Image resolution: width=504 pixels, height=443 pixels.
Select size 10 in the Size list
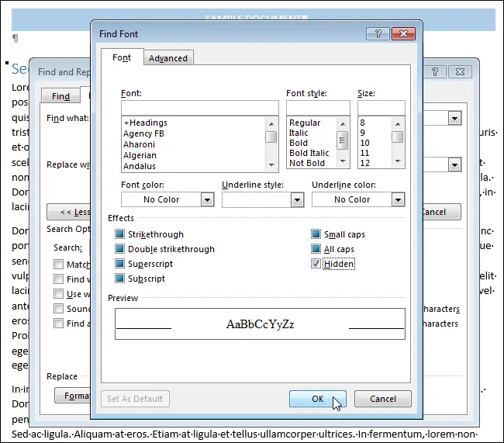tap(365, 143)
